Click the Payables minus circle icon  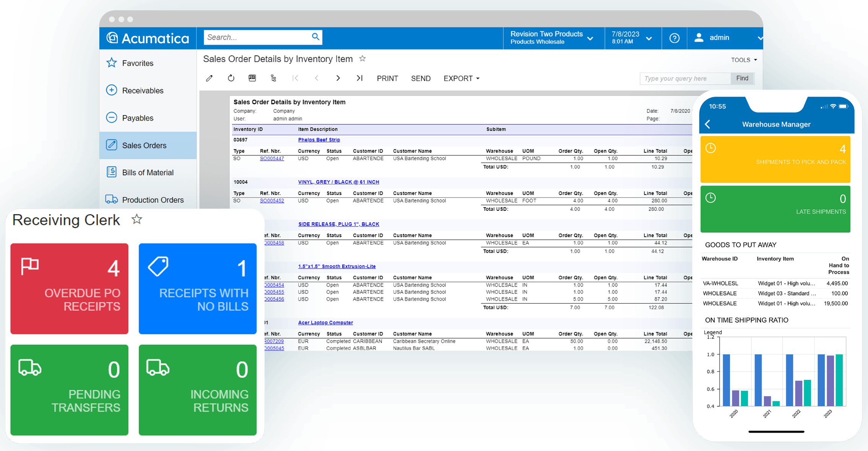coord(111,117)
